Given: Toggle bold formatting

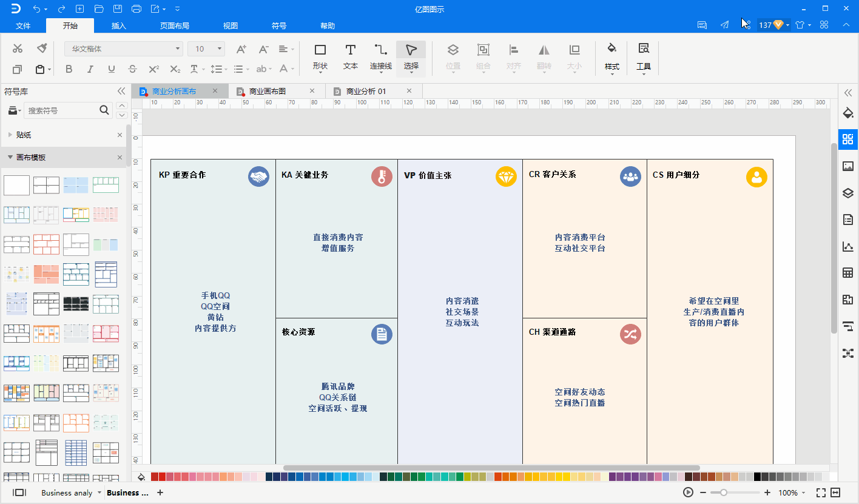Looking at the screenshot, I should [69, 69].
